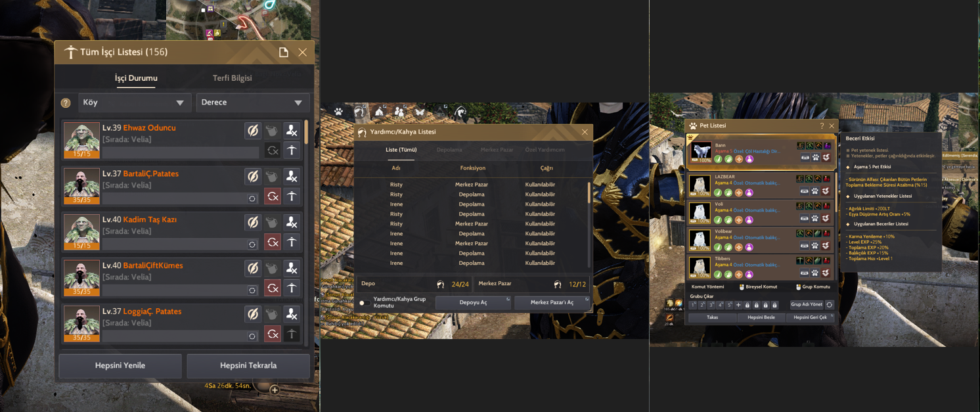
Task: Feed pet Bann icon
Action: (805, 158)
